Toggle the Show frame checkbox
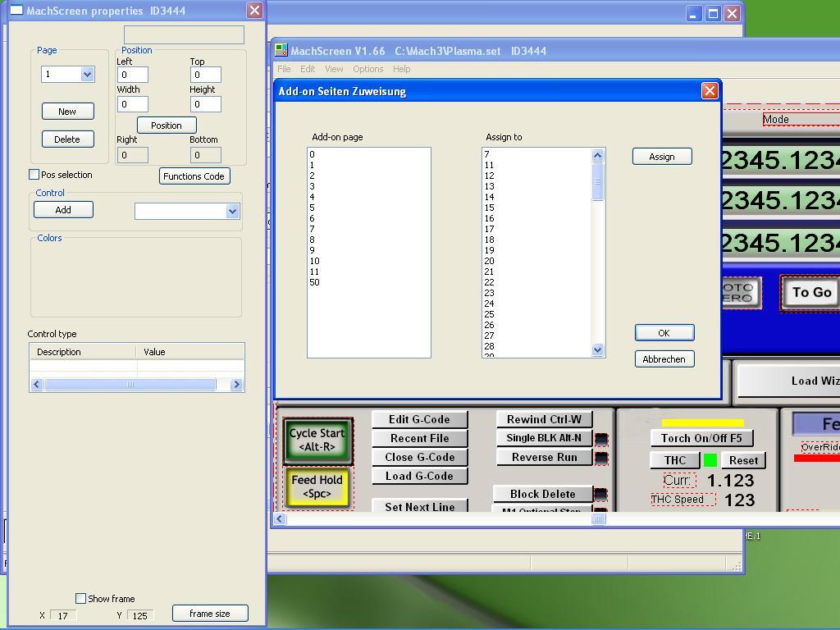The image size is (840, 630). tap(81, 598)
